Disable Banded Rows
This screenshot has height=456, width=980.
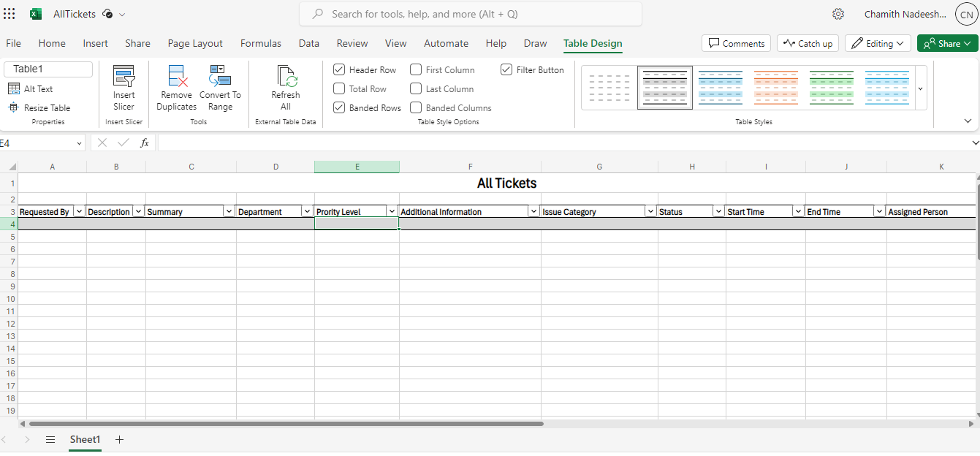click(x=338, y=107)
